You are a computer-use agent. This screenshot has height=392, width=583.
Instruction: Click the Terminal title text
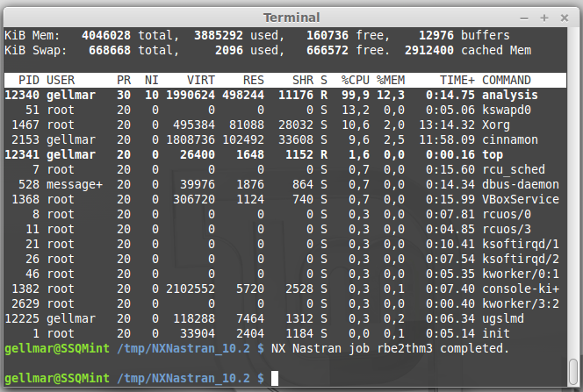pyautogui.click(x=291, y=18)
